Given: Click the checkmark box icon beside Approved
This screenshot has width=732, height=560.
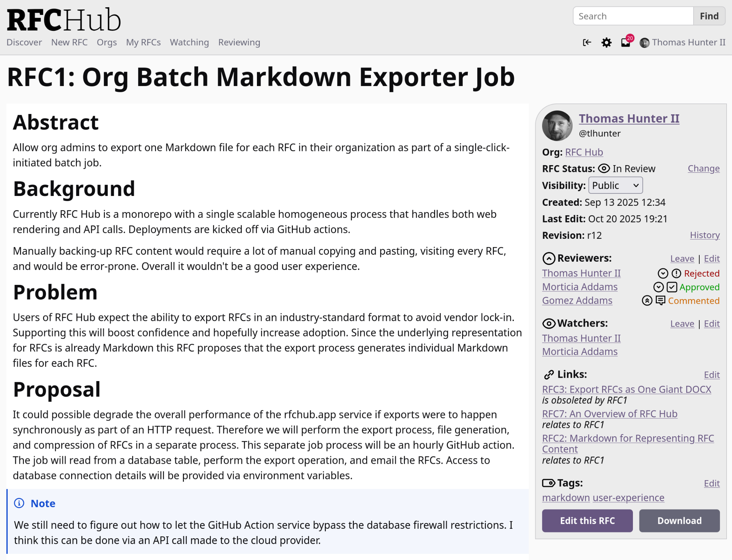Looking at the screenshot, I should point(672,287).
